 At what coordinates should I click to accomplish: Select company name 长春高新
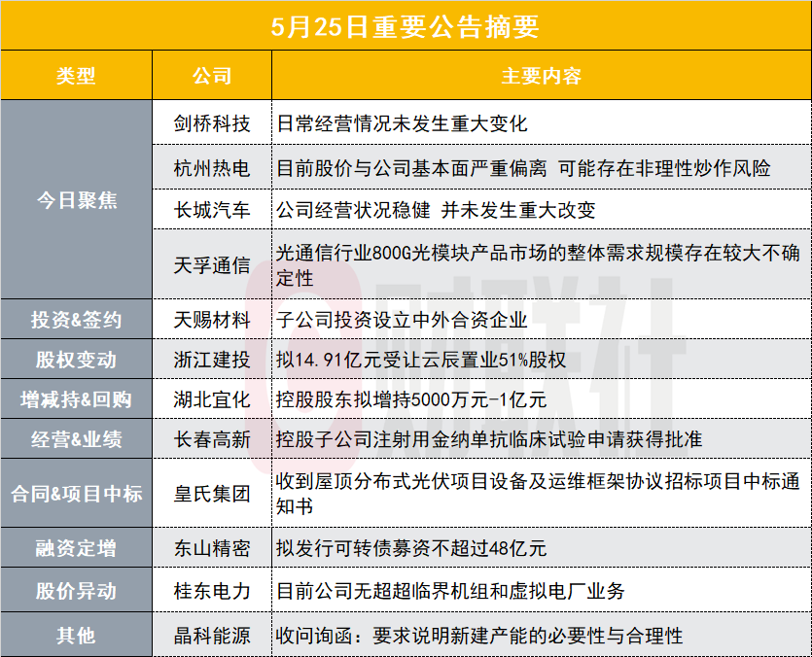point(212,439)
